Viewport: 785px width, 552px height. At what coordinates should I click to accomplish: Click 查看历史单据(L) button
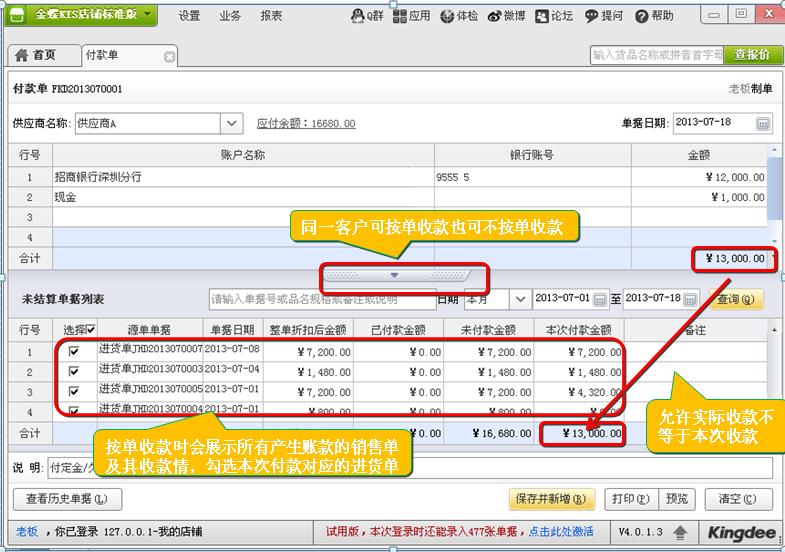tap(67, 499)
